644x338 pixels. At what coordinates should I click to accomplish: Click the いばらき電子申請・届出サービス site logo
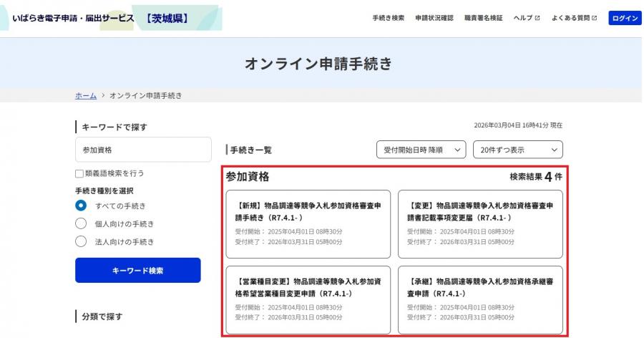(x=100, y=18)
